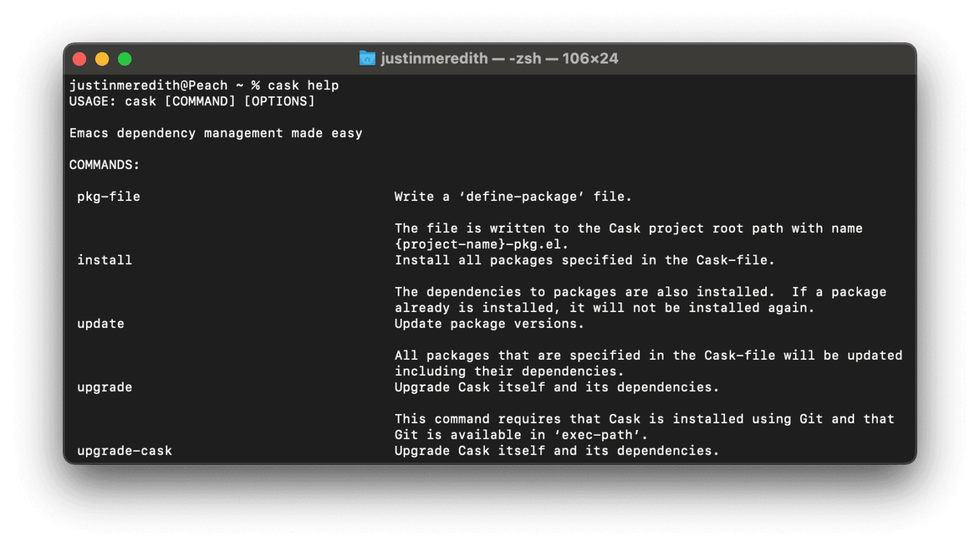980x548 pixels.
Task: Click the Emacs dependency management tagline
Action: [215, 133]
